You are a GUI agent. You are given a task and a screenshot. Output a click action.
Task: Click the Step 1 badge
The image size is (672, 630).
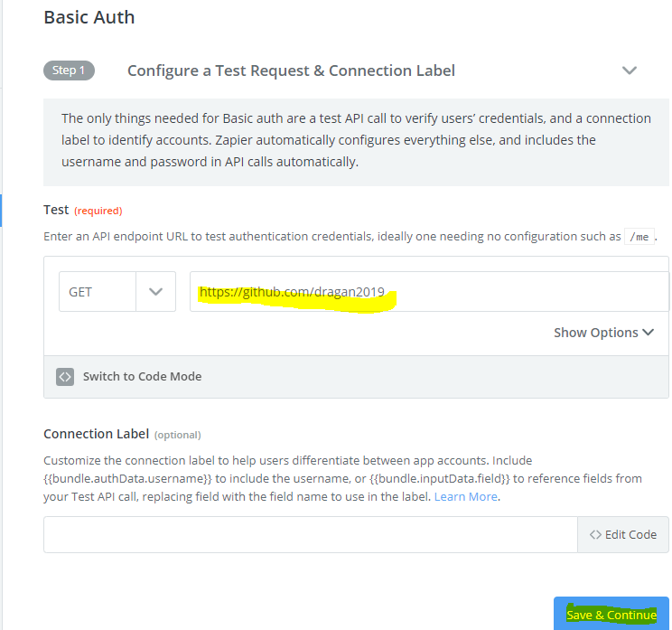click(x=69, y=71)
